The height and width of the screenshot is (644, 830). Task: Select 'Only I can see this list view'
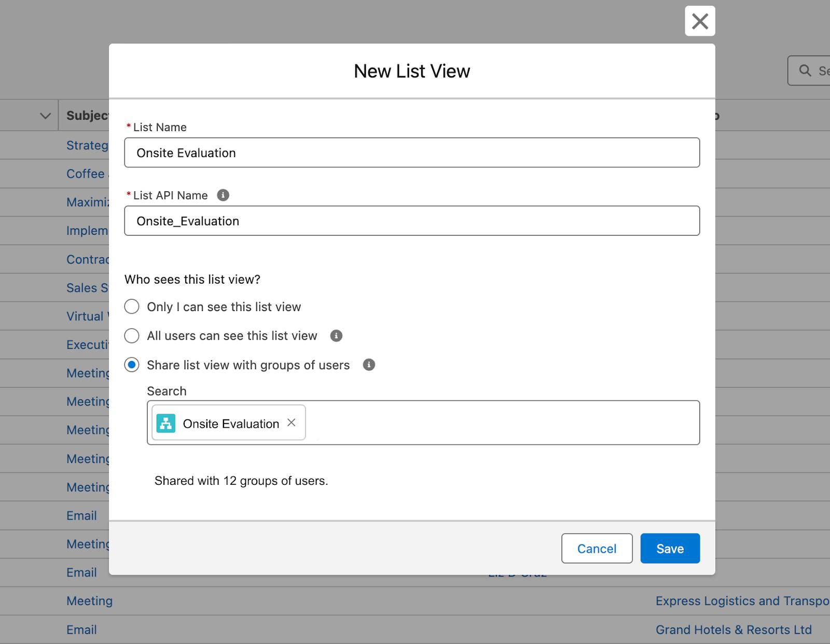[x=132, y=306]
